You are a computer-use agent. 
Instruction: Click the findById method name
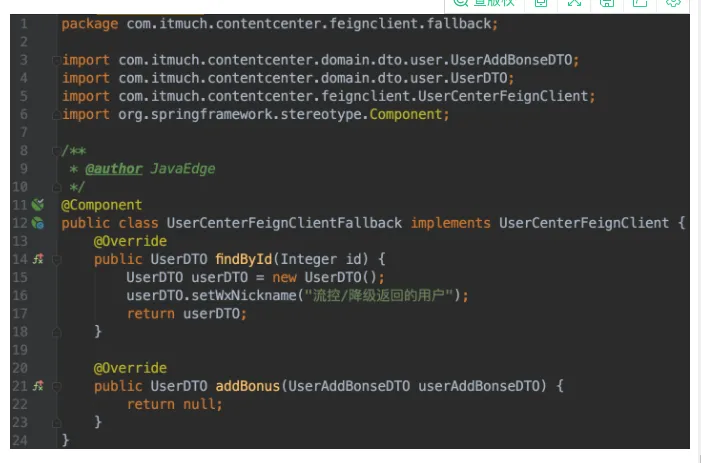(244, 259)
